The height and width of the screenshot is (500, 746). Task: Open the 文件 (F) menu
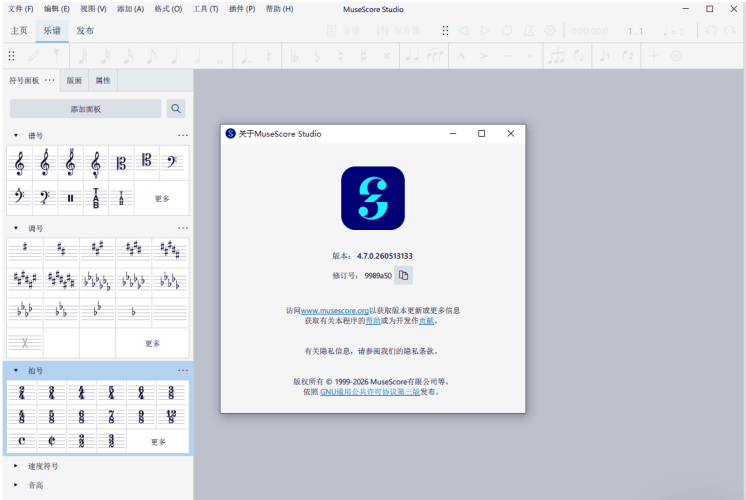(x=20, y=9)
